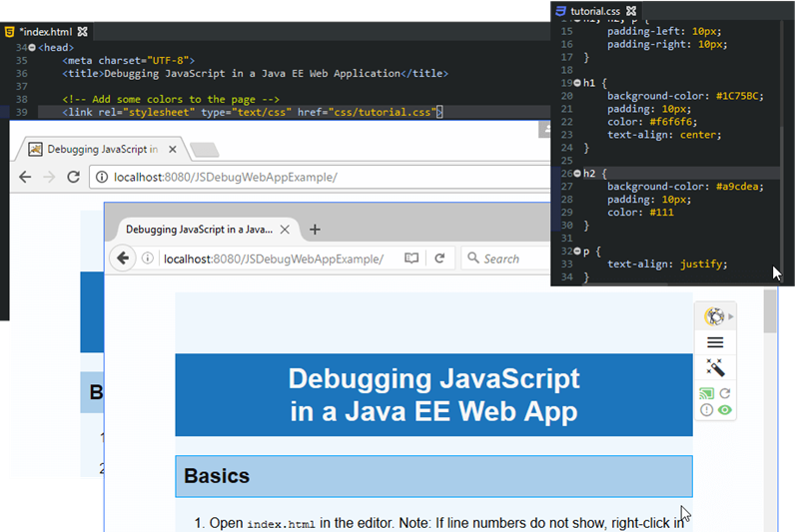799x532 pixels.
Task: Collapse the p CSS rule fold marker
Action: pyautogui.click(x=562, y=252)
